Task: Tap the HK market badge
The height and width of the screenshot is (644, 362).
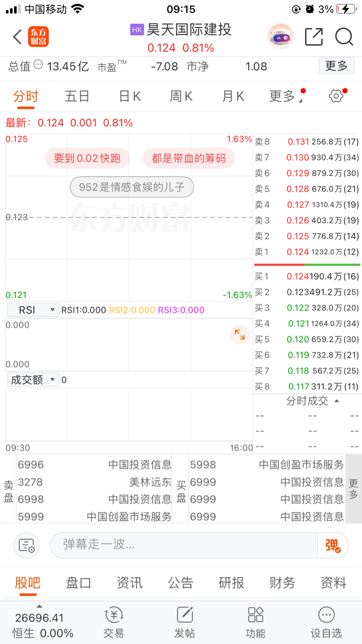Action: click(137, 30)
